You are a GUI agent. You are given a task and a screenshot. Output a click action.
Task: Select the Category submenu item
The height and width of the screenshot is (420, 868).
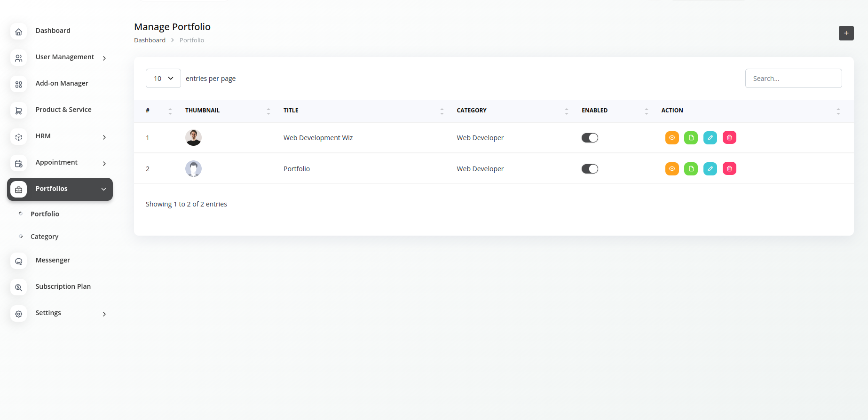[x=45, y=237]
